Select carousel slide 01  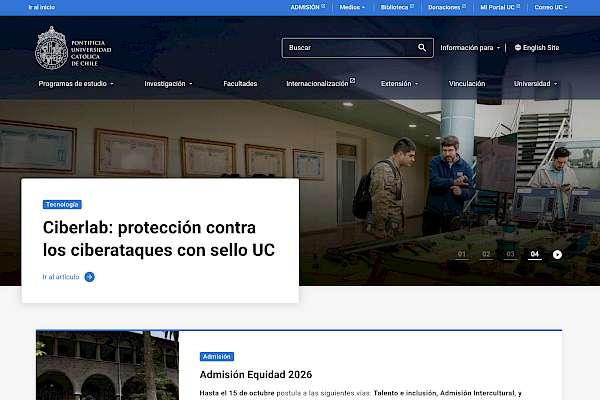pos(461,254)
